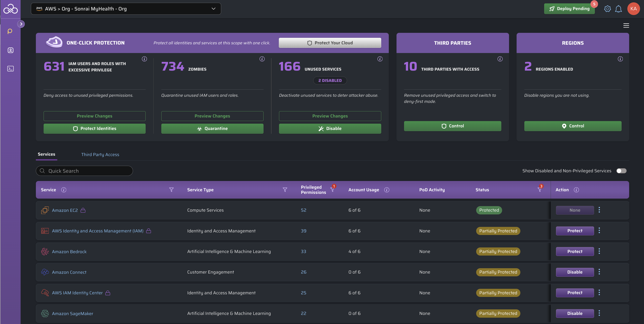The width and height of the screenshot is (644, 324).
Task: Click the Sonrai cloud logo in top-left corner
Action: [11, 9]
